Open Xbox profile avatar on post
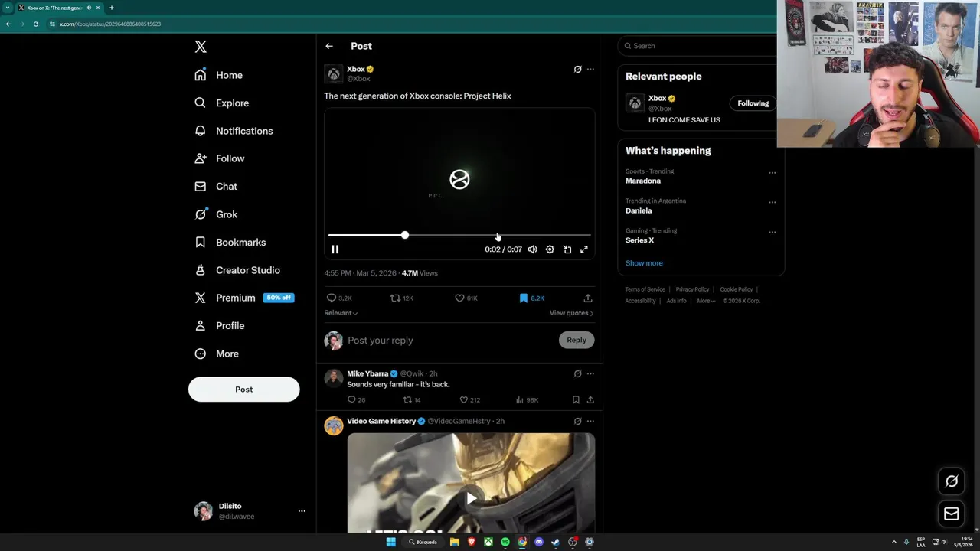 [x=333, y=73]
